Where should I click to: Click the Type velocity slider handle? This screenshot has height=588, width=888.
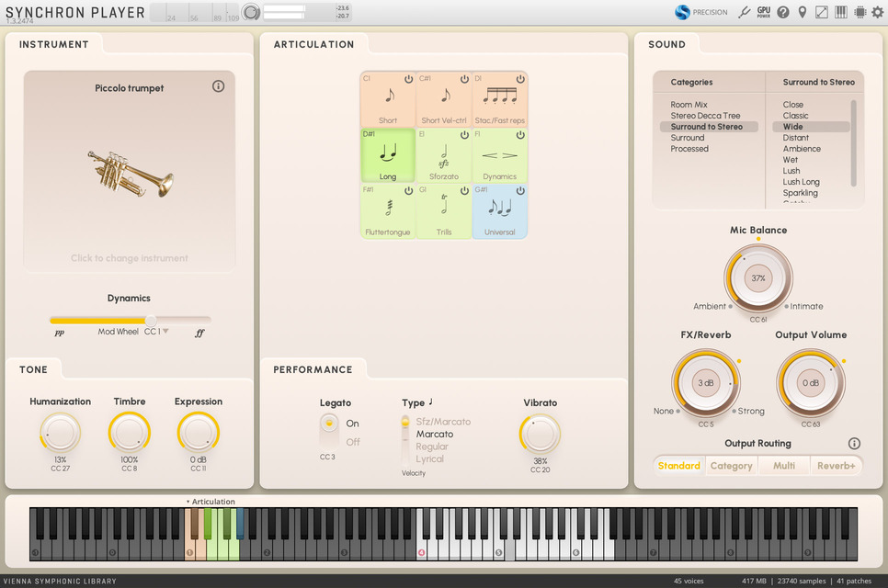(404, 422)
